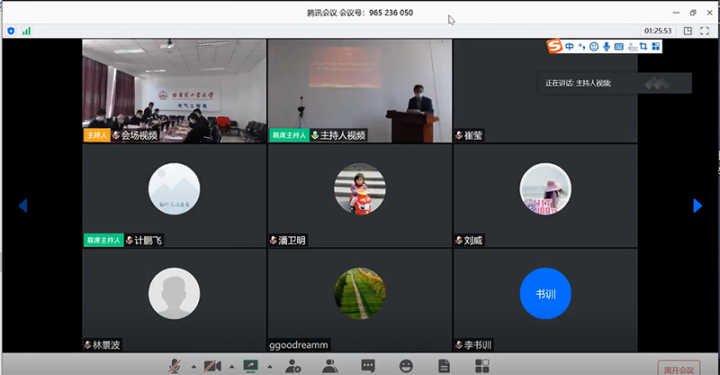The height and width of the screenshot is (375, 720).
Task: Open the invite participants icon
Action: pos(292,366)
